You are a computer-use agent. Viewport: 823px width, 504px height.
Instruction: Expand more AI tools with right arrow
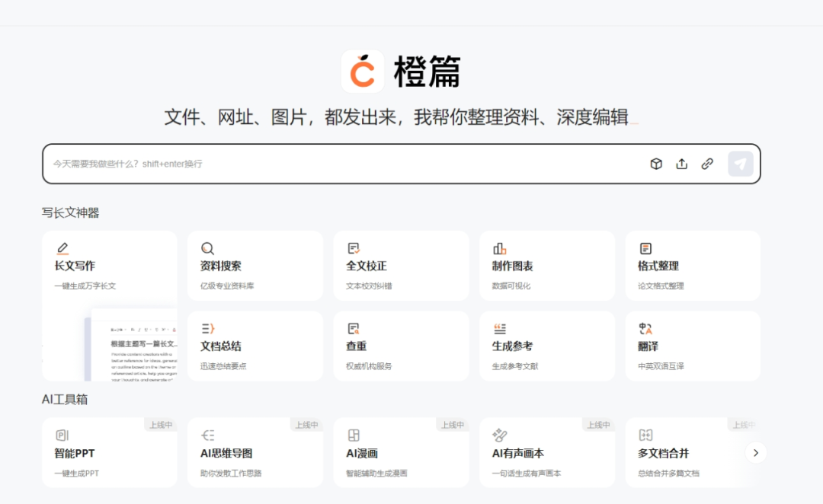click(755, 453)
